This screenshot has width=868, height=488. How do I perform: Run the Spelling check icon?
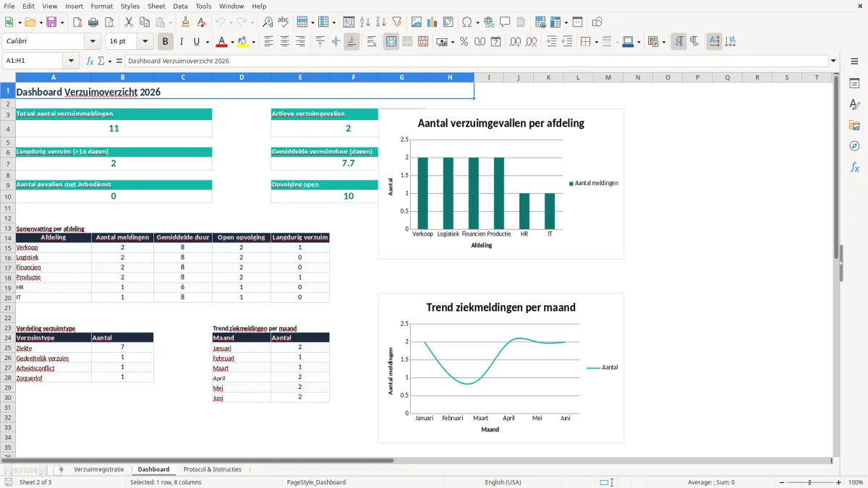284,22
